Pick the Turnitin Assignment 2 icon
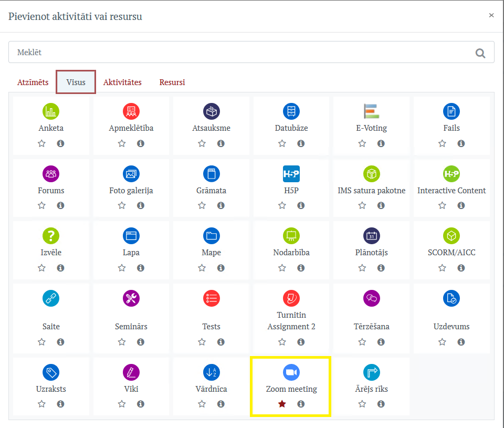The width and height of the screenshot is (504, 428). pyautogui.click(x=291, y=298)
